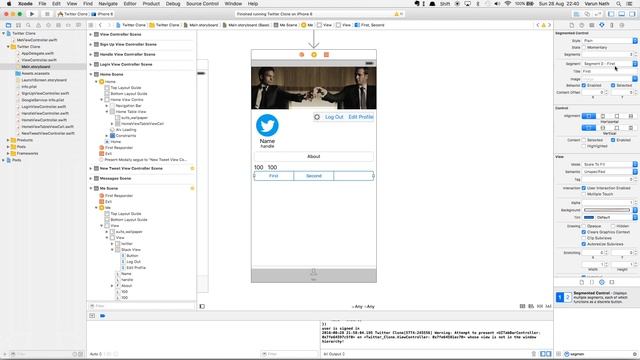This screenshot has height=360, width=640.
Task: Toggle the Hidden drawing checkbox
Action: (613, 226)
